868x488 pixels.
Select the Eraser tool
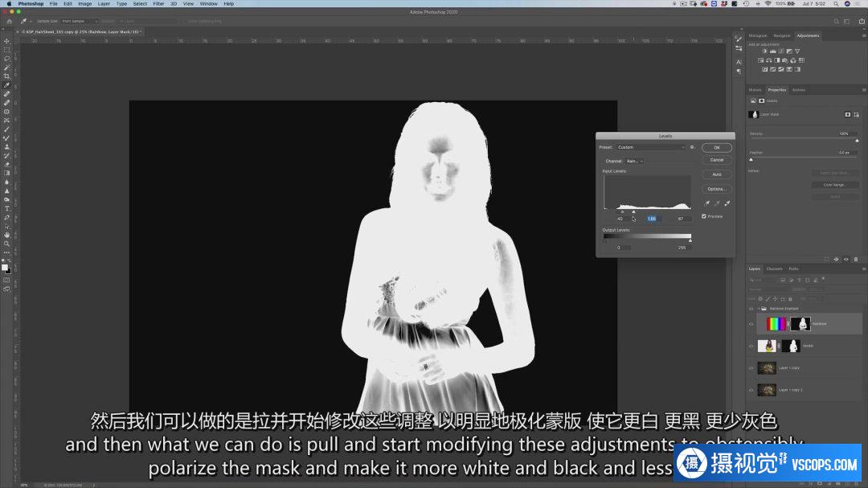pos(6,165)
